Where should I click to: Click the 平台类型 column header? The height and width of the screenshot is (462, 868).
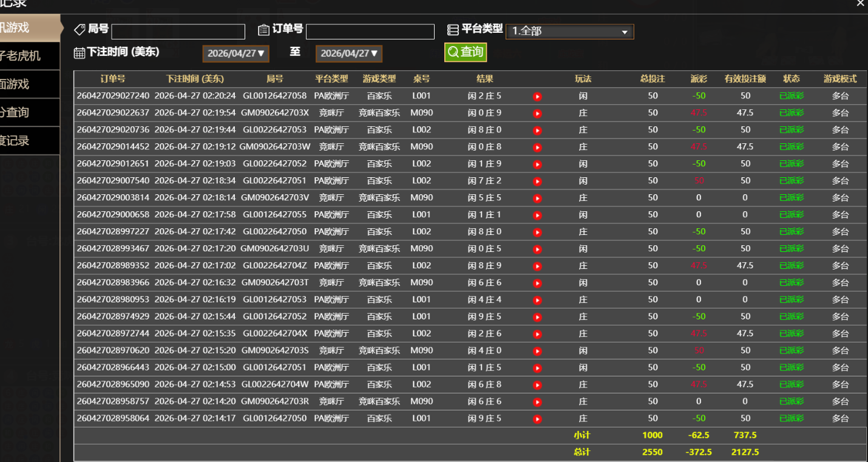point(331,79)
